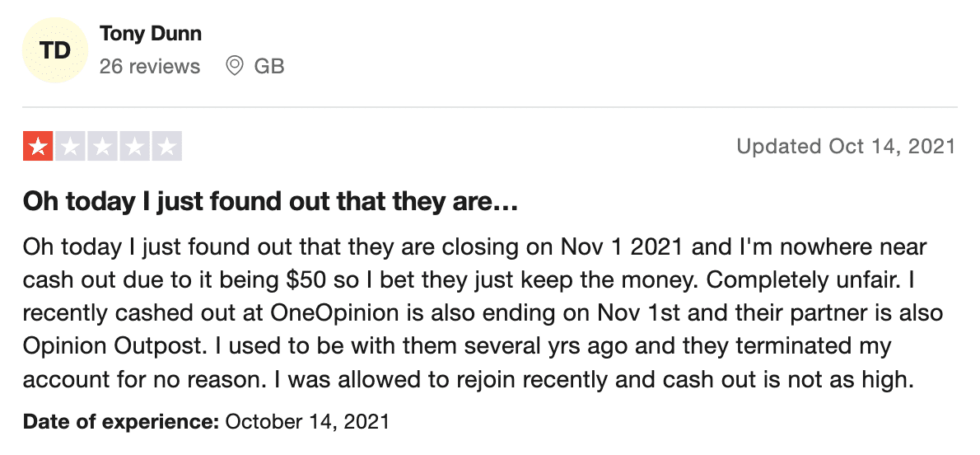Click the fifth gray star
This screenshot has width=980, height=455.
tap(167, 146)
